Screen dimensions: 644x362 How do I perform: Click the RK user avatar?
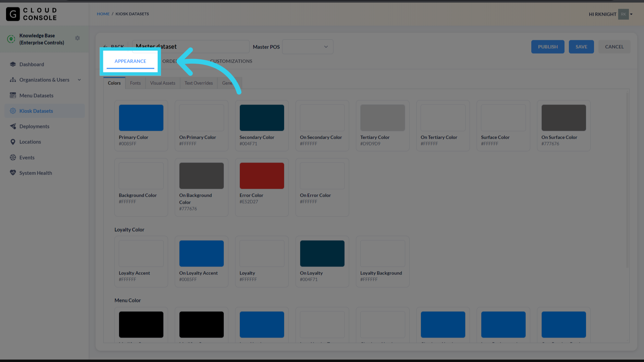[x=623, y=14]
